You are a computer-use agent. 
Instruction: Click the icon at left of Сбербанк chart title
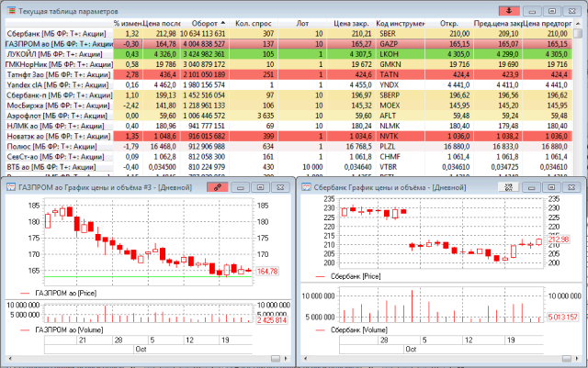pyautogui.click(x=307, y=186)
